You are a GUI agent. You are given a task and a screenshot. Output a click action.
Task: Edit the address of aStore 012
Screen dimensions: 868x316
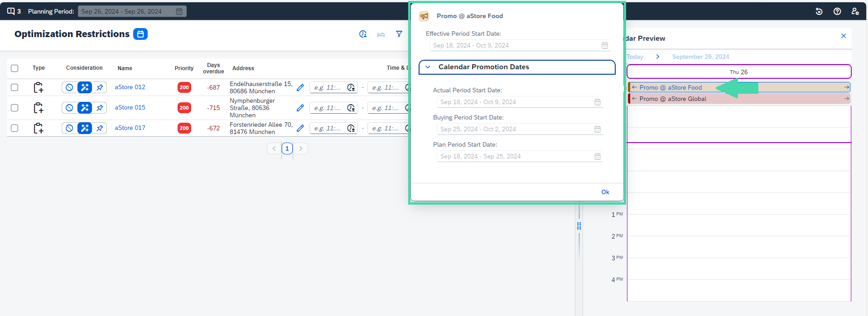[300, 87]
